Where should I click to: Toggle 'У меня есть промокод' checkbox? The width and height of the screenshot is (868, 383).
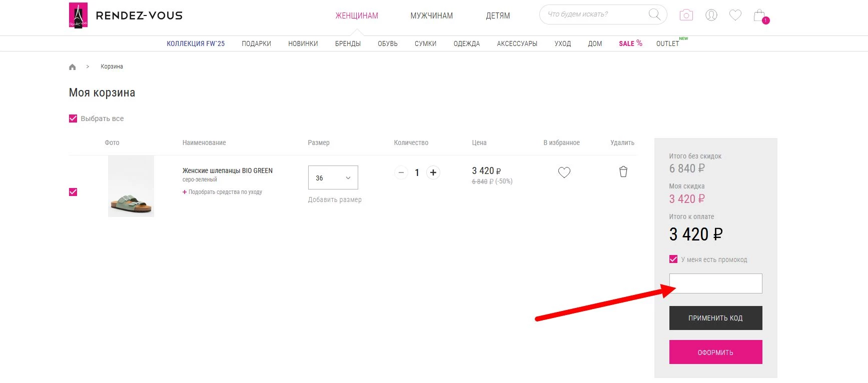click(x=673, y=259)
